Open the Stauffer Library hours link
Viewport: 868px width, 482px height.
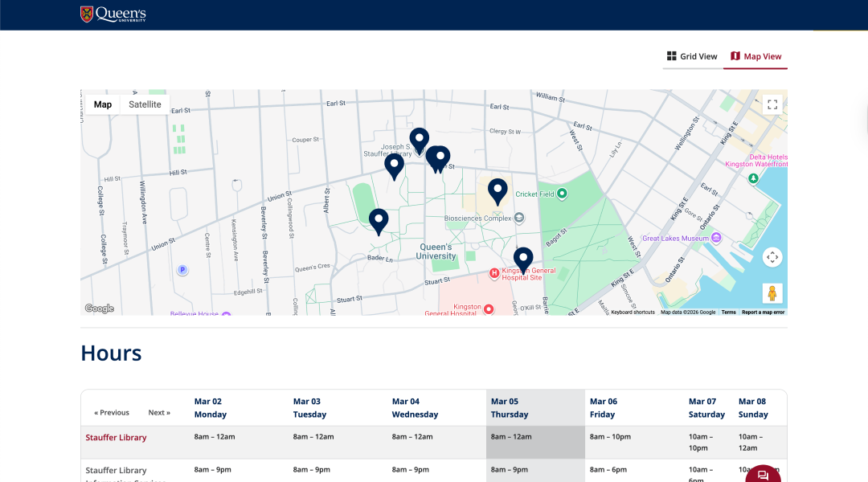pos(116,438)
